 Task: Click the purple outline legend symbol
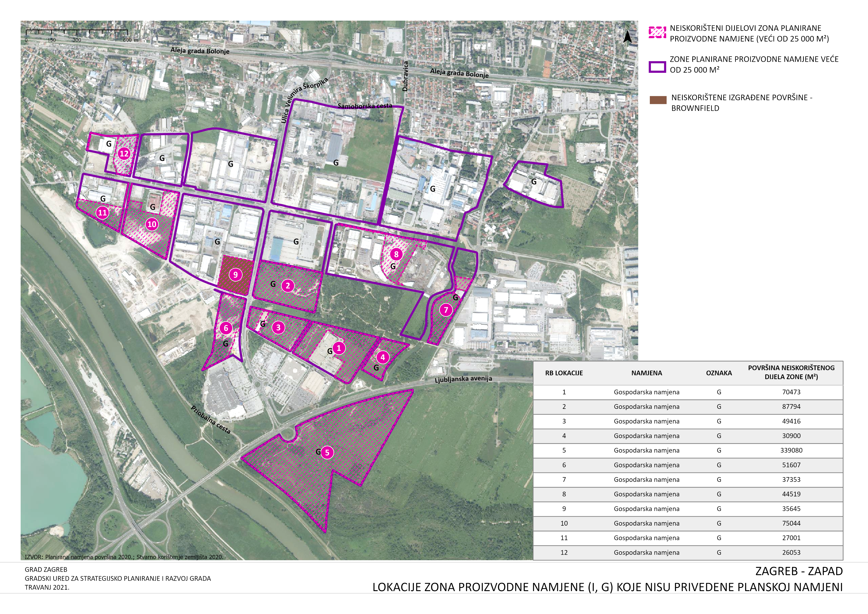click(657, 67)
